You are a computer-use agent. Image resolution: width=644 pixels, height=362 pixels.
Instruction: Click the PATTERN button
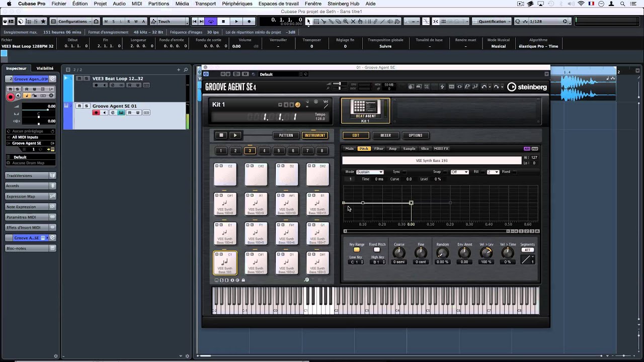coord(286,135)
